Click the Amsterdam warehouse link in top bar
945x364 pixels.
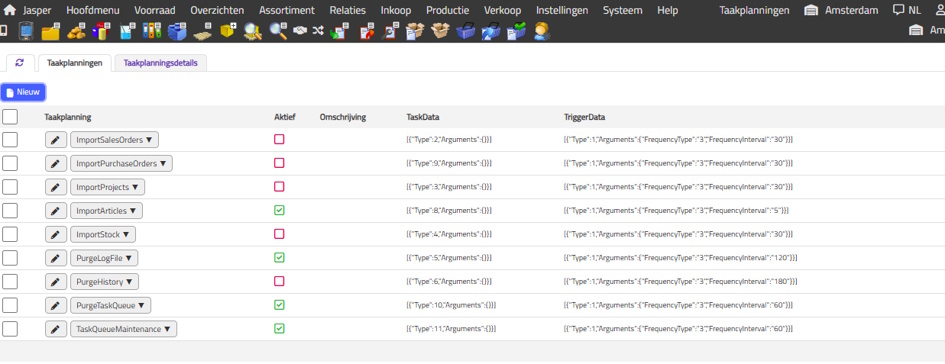click(x=841, y=10)
